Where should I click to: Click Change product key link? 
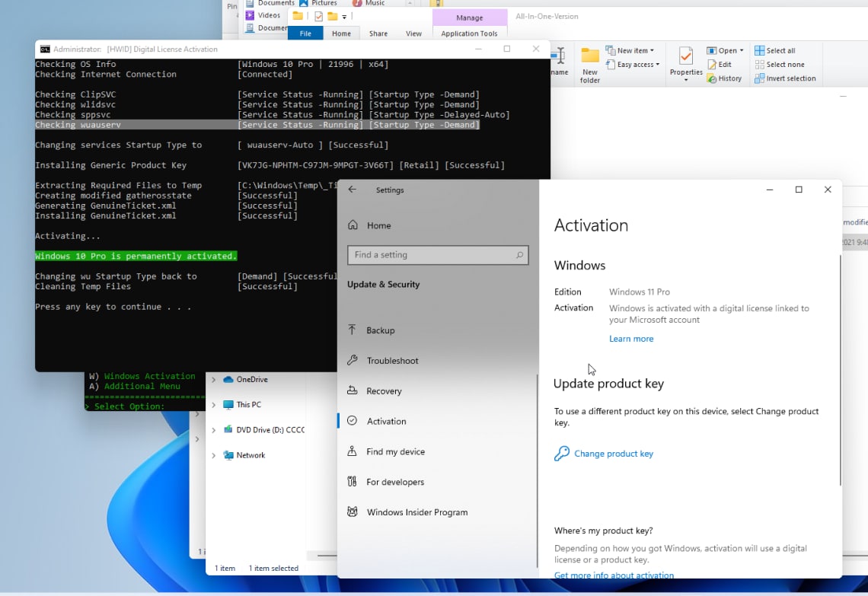(614, 454)
